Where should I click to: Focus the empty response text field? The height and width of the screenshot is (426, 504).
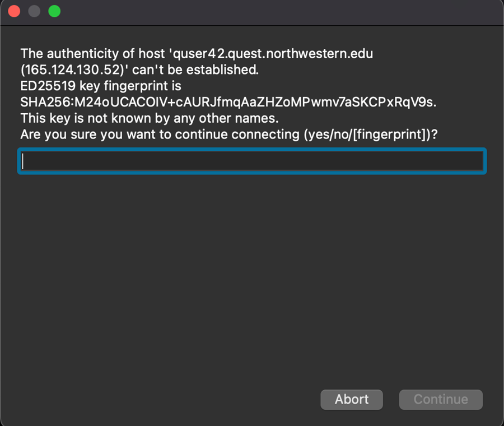point(252,161)
